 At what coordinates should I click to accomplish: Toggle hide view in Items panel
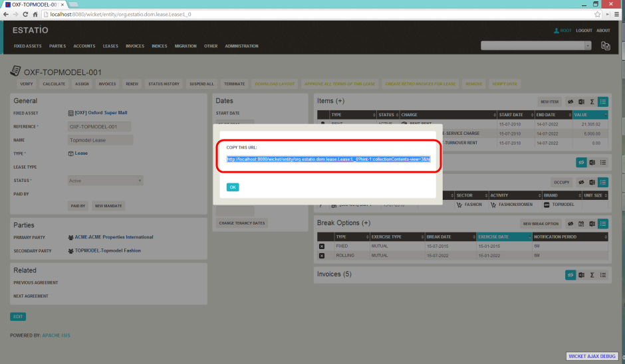coord(570,102)
